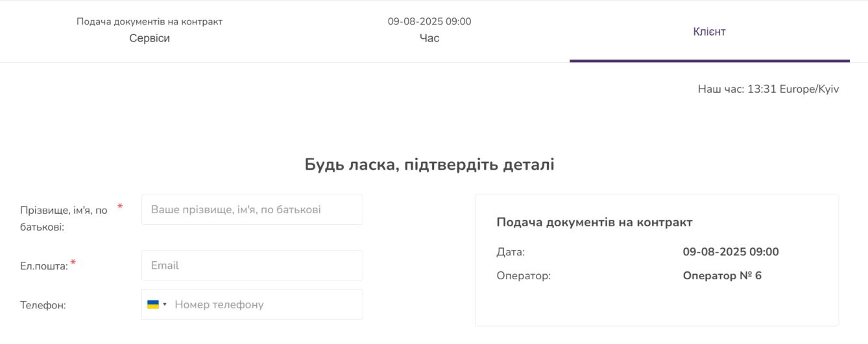Click the 'Ел.пошта' field label
This screenshot has width=868, height=344.
44,266
